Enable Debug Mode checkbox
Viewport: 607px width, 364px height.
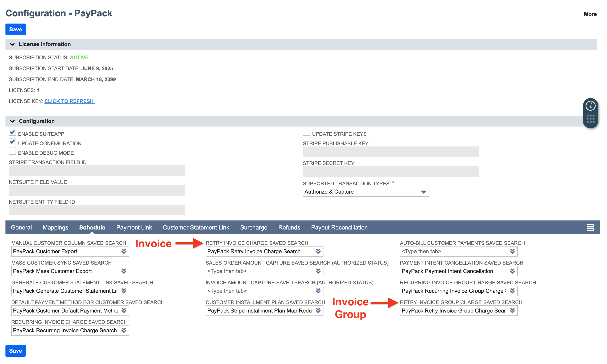(x=12, y=151)
